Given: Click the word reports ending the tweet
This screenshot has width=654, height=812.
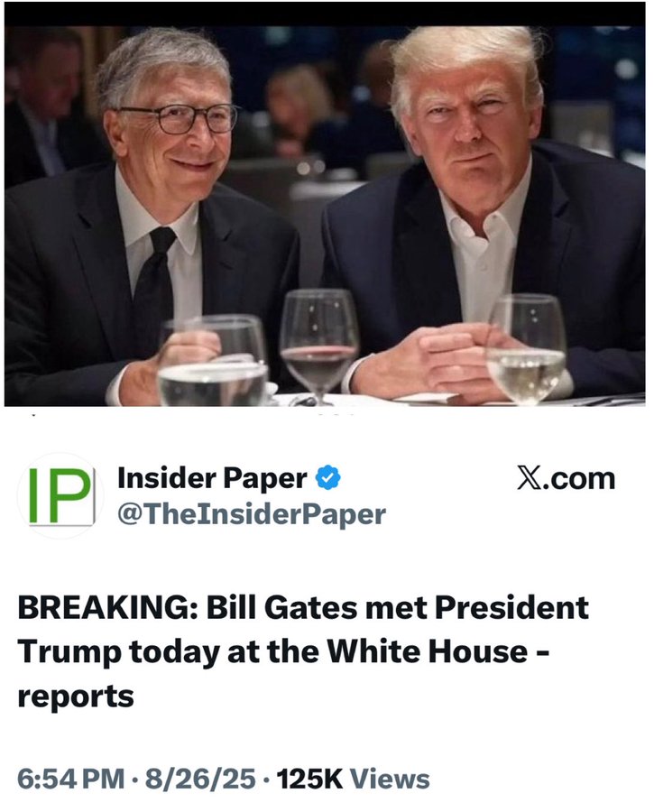Looking at the screenshot, I should coord(76,697).
